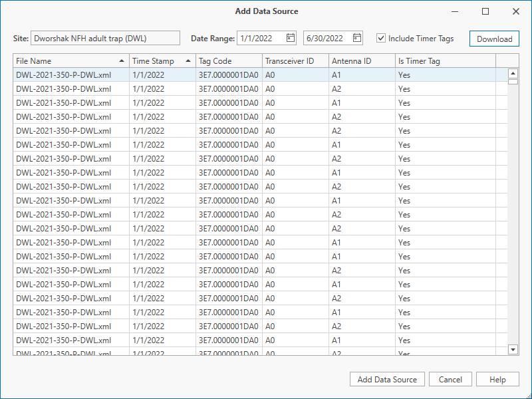Sort by the Tag Code column header

(229, 61)
